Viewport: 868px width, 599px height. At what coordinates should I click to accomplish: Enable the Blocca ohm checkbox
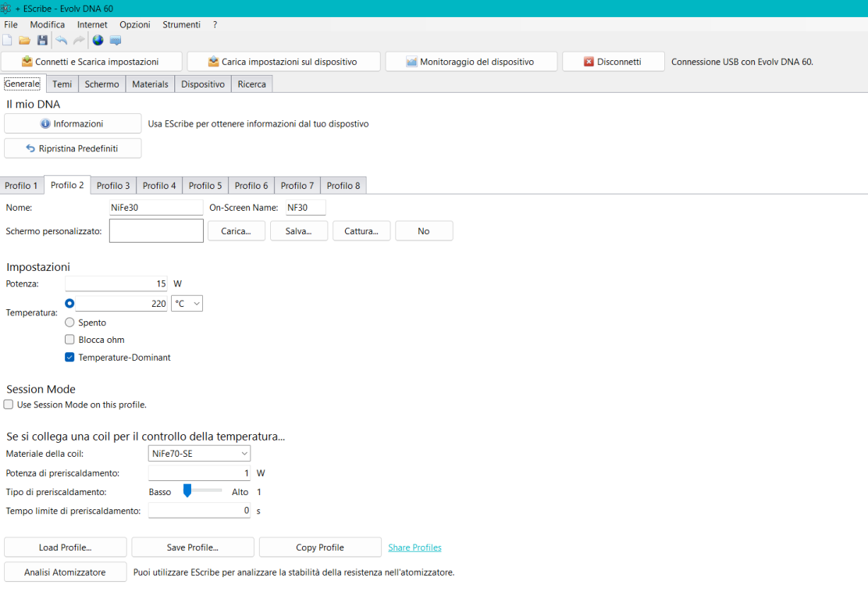click(69, 340)
